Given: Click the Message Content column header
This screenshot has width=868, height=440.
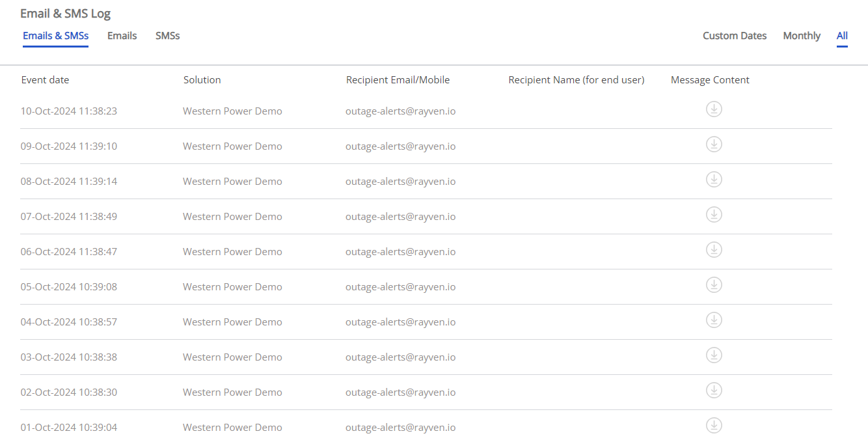Looking at the screenshot, I should [710, 80].
